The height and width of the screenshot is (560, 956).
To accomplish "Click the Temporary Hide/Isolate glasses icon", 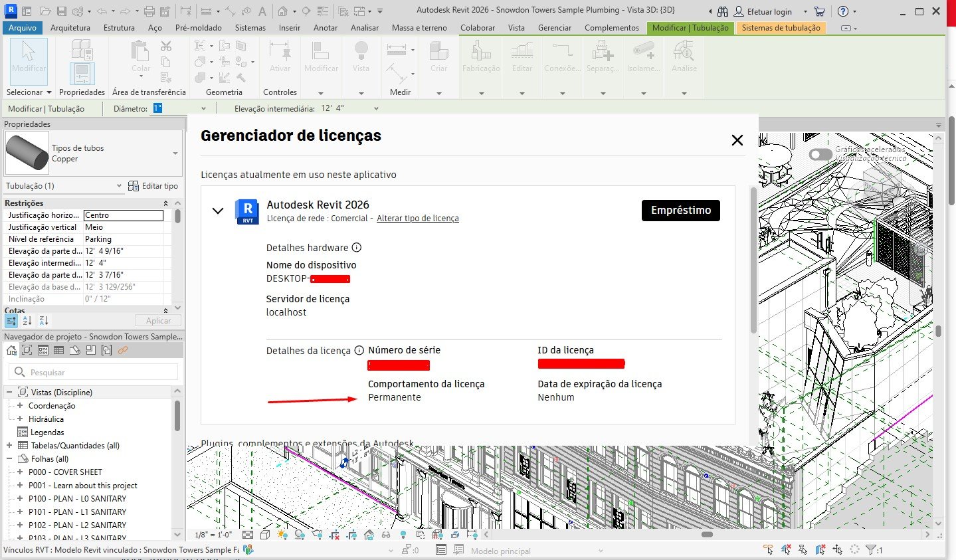I will [x=386, y=534].
